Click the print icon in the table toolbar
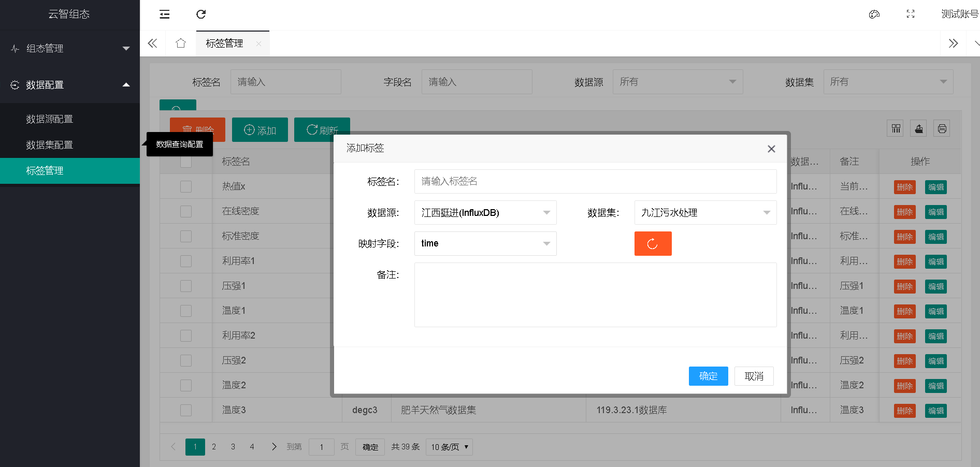The height and width of the screenshot is (467, 980). (942, 129)
